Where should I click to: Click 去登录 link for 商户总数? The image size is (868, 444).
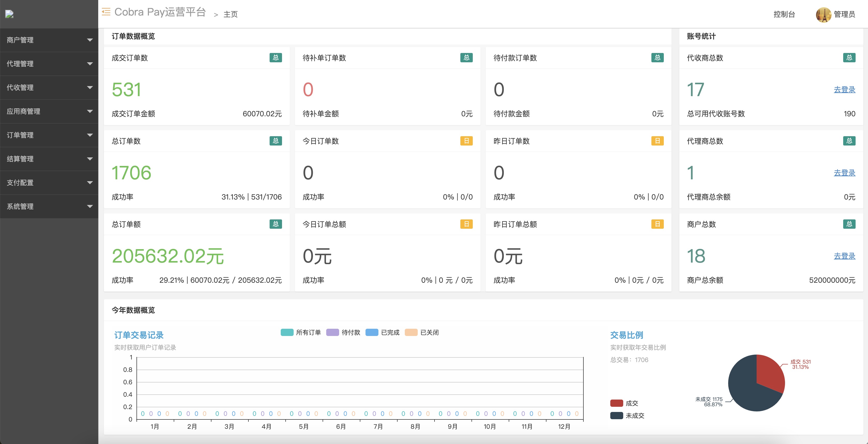tap(844, 256)
